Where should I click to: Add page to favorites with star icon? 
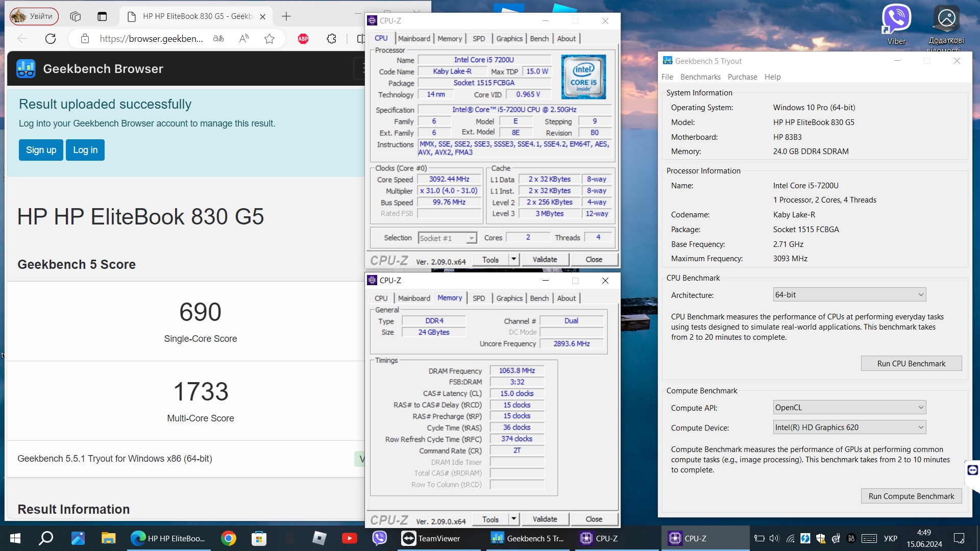tap(269, 39)
